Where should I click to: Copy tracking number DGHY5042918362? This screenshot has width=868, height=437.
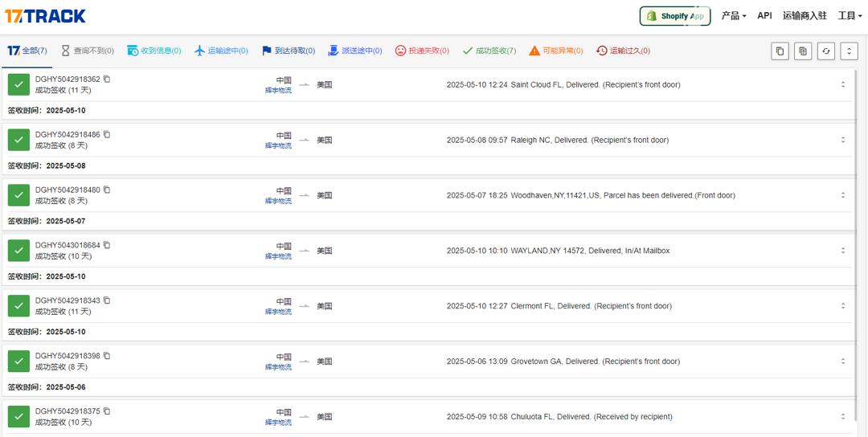click(x=107, y=79)
